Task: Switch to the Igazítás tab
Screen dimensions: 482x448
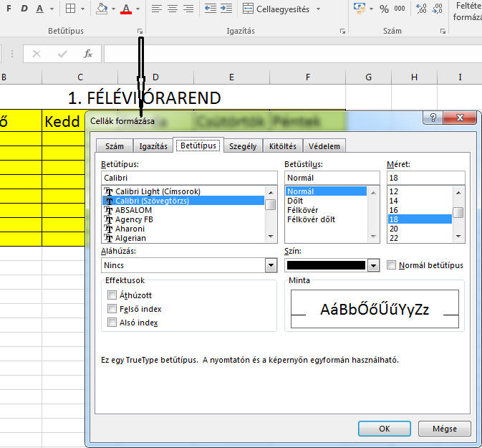Action: [x=153, y=146]
